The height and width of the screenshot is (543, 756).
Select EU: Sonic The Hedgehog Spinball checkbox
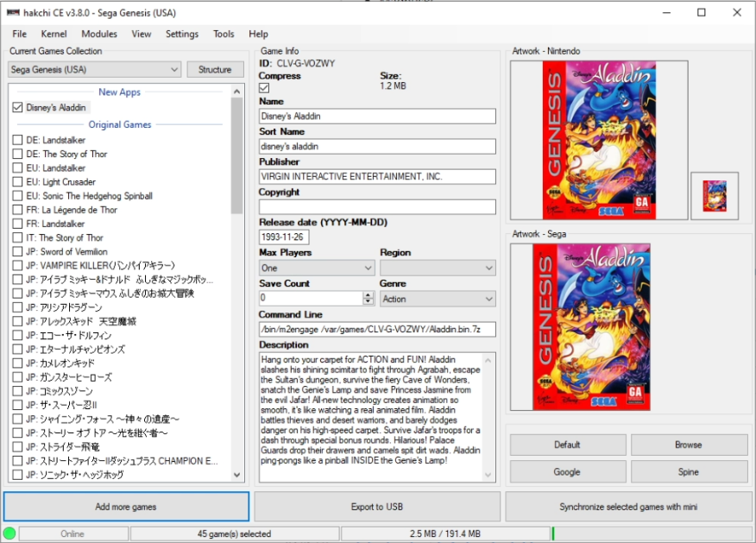coord(18,196)
